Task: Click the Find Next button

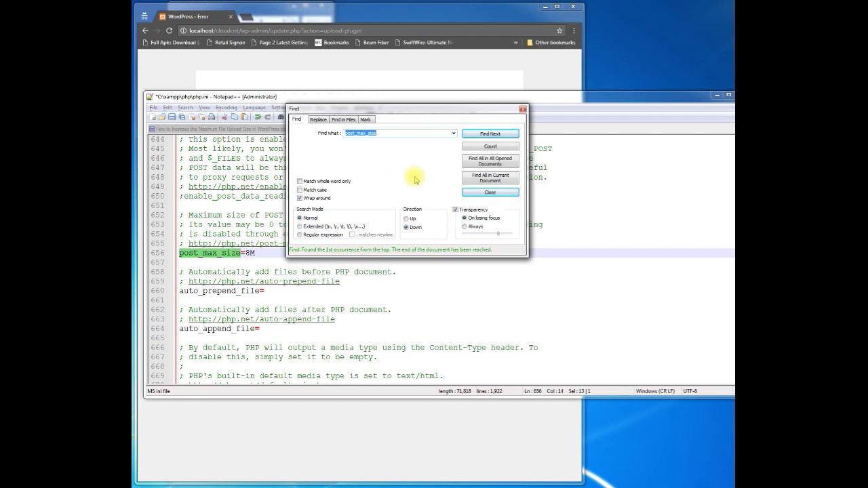Action: (490, 134)
